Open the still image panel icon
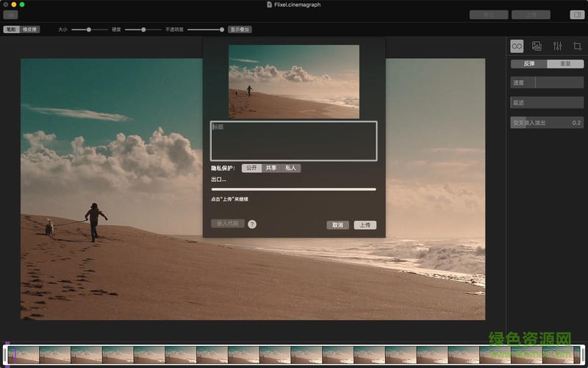Screen dimensions: 588x368 pyautogui.click(x=537, y=46)
